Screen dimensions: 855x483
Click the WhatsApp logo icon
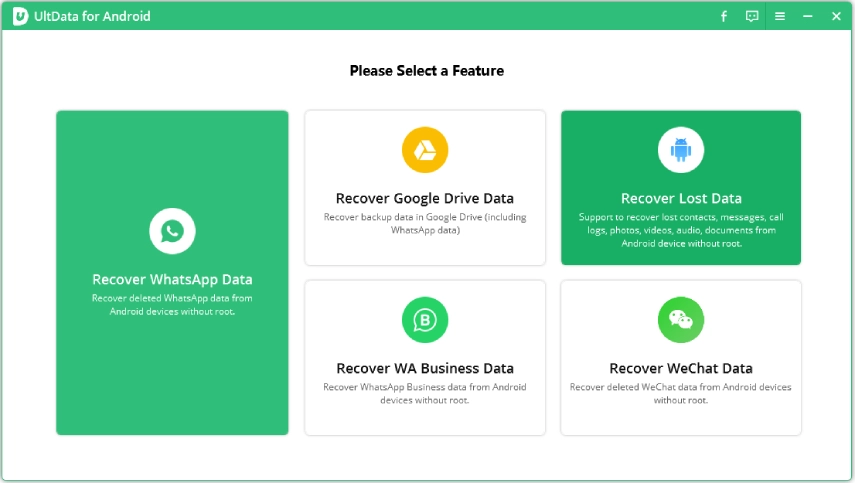tap(172, 232)
